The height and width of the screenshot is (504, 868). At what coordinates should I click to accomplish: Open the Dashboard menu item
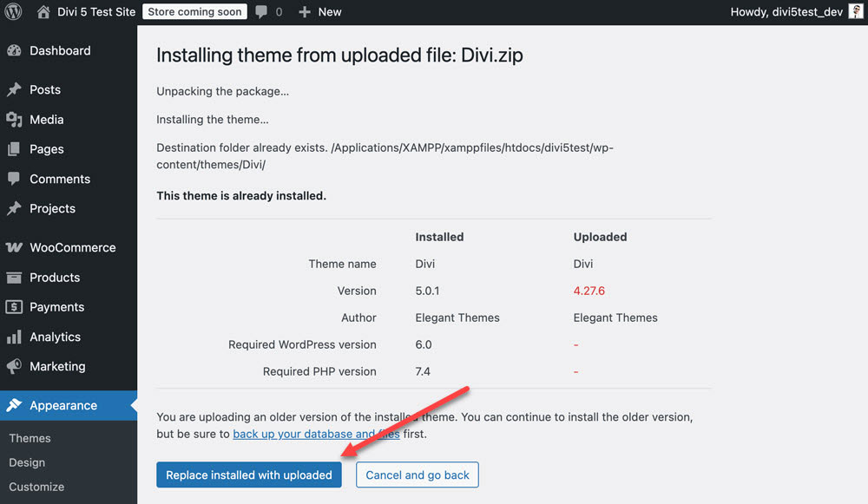point(60,50)
